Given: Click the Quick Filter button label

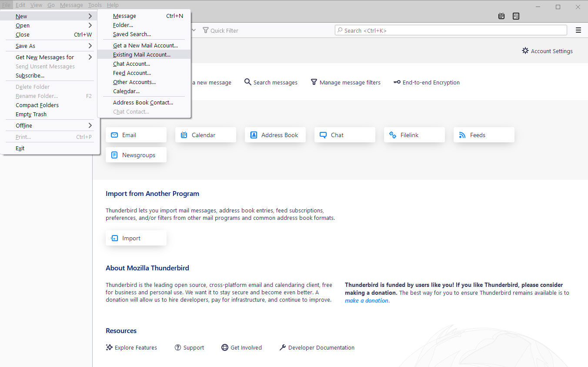Looking at the screenshot, I should pos(224,30).
